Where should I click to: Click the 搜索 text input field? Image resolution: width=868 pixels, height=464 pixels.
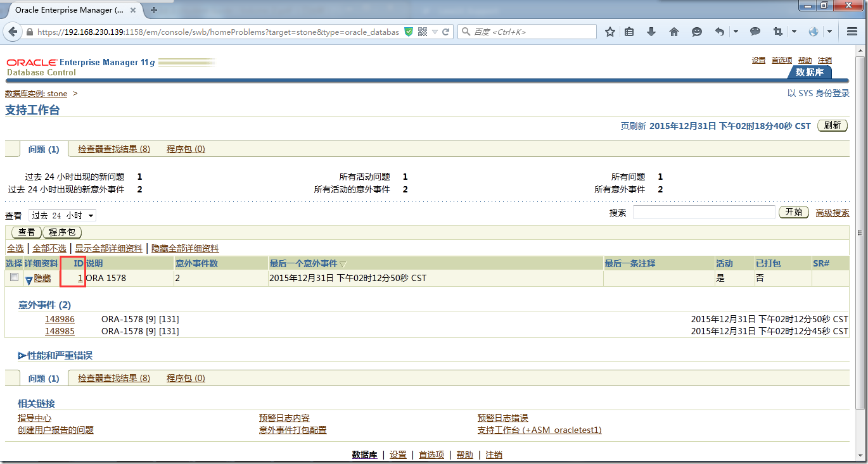[x=704, y=213]
